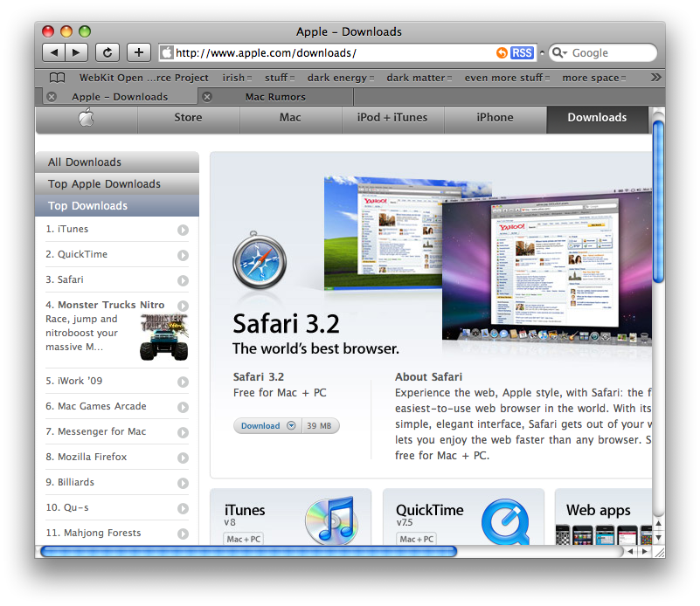The width and height of the screenshot is (700, 606).
Task: Click the vertical scrollbar up arrow
Action: pos(658,524)
